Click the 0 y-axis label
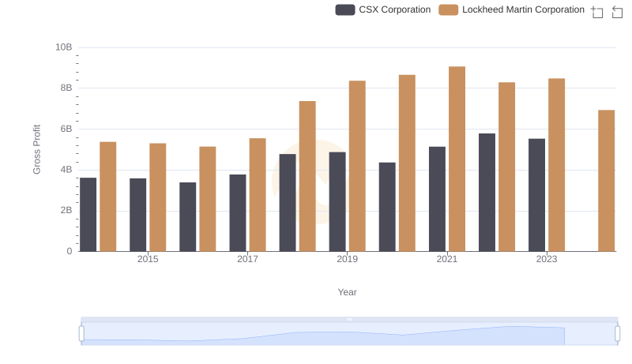 (70, 251)
